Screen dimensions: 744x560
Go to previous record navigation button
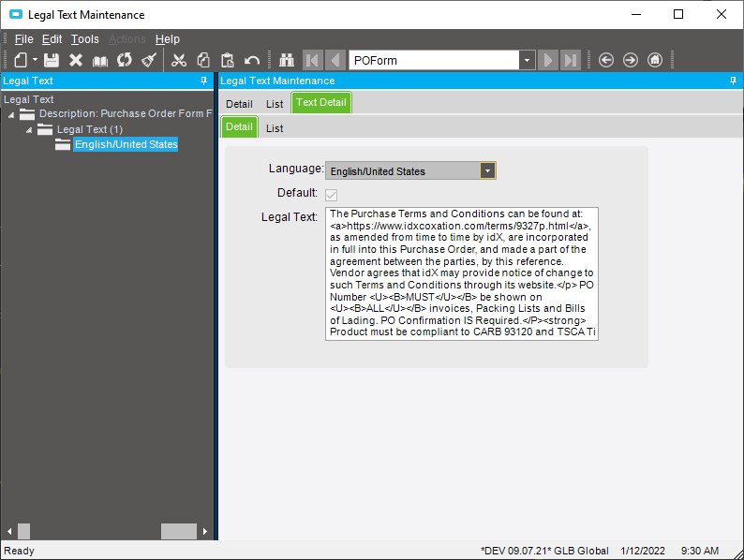click(335, 60)
